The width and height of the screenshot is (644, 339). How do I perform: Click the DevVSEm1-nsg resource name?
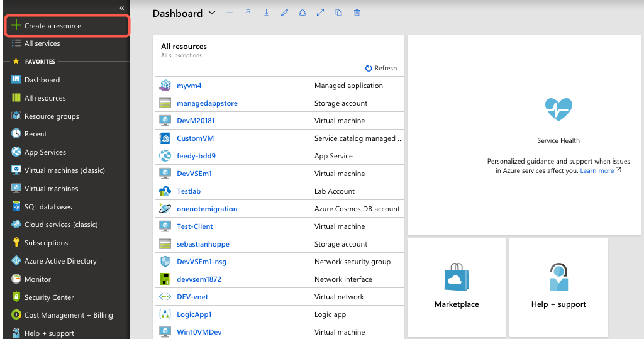click(x=201, y=262)
